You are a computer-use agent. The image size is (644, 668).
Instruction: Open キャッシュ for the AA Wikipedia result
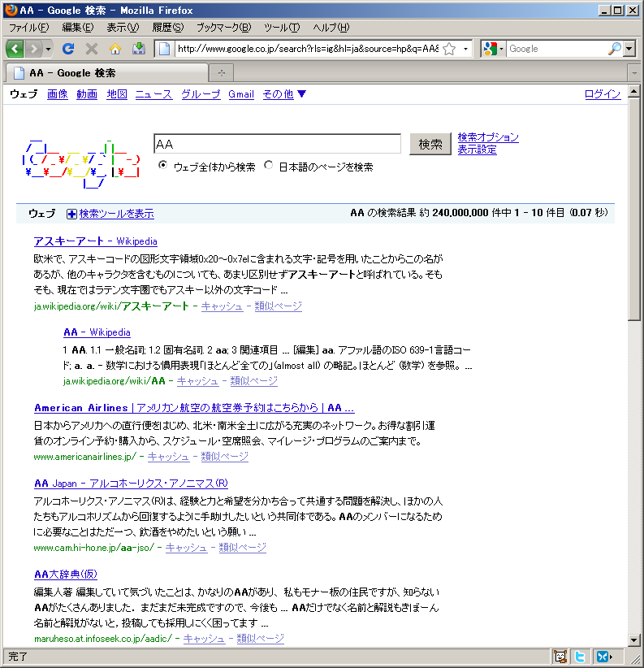[x=197, y=381]
